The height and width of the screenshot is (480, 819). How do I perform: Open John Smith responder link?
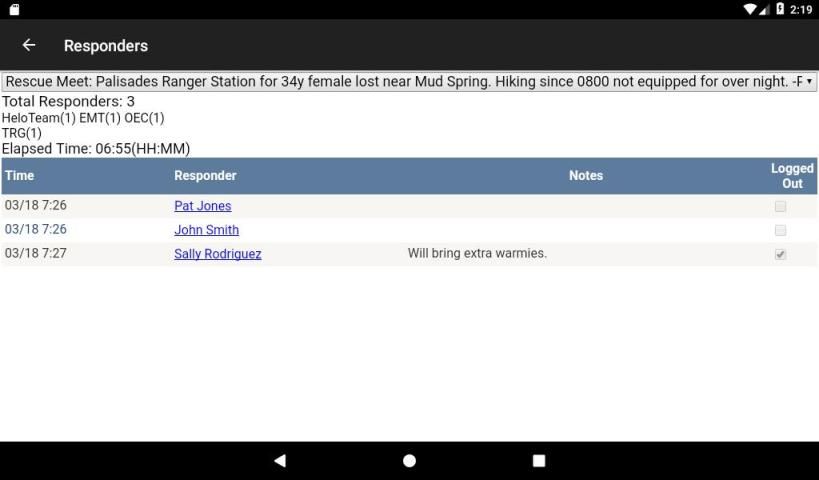click(206, 230)
